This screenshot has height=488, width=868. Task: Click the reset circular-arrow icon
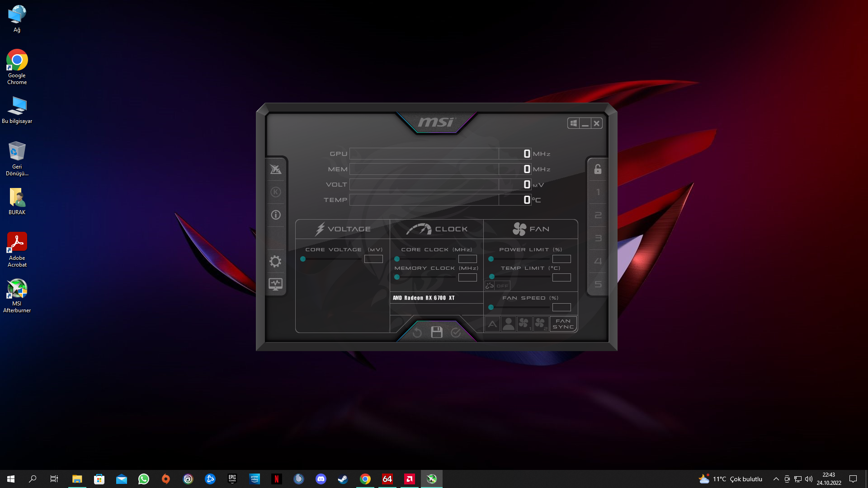[x=417, y=333]
